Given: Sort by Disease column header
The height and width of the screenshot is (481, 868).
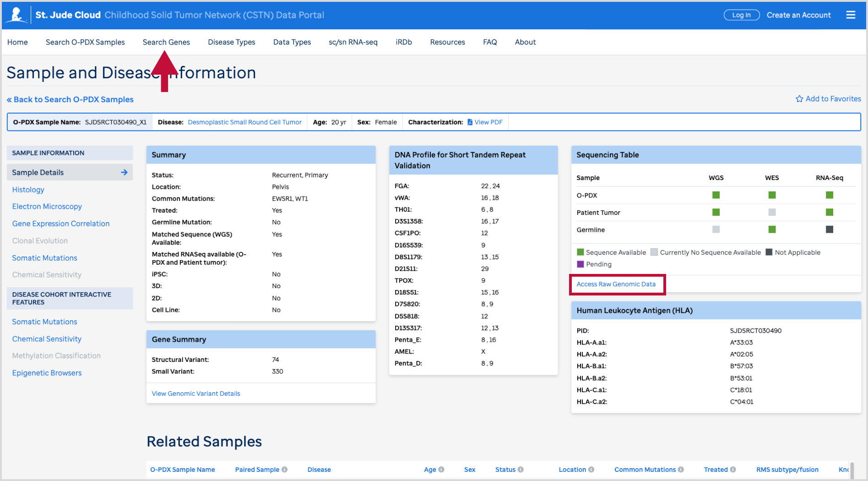Looking at the screenshot, I should pyautogui.click(x=319, y=470).
